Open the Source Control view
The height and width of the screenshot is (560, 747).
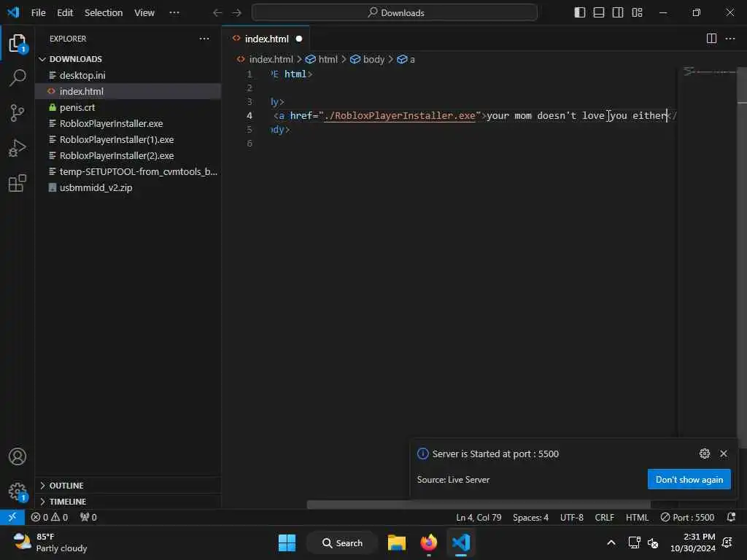18,113
